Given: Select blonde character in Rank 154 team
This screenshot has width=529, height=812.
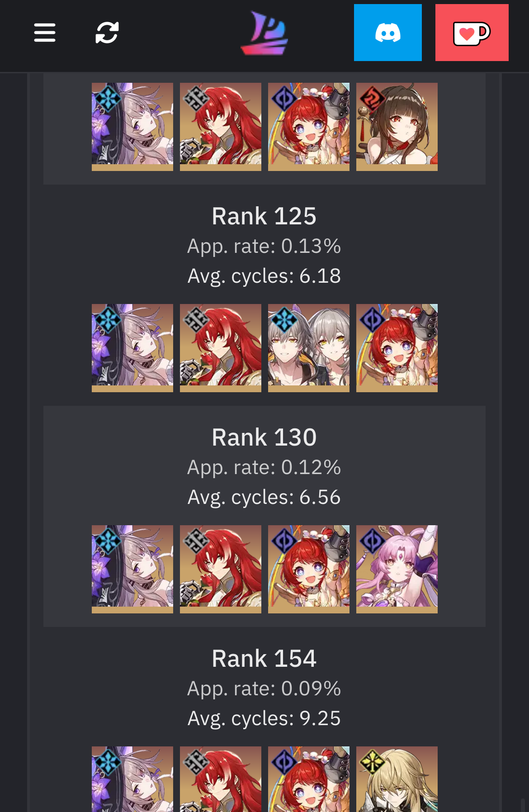Looking at the screenshot, I should click(397, 779).
